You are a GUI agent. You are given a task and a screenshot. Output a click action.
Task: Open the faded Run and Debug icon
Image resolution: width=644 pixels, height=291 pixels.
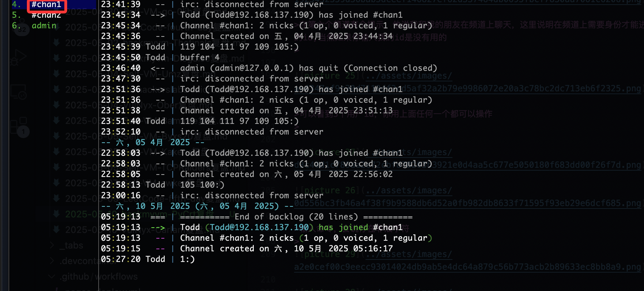click(x=18, y=58)
